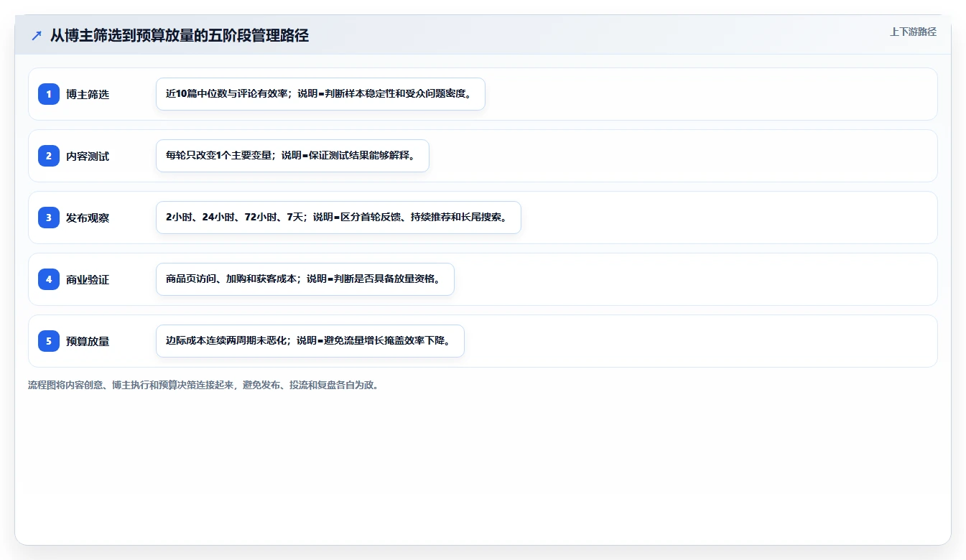Select the heading 从博主筛选到预算放量的五阶段管理路径
This screenshot has height=560, width=966.
(x=180, y=36)
